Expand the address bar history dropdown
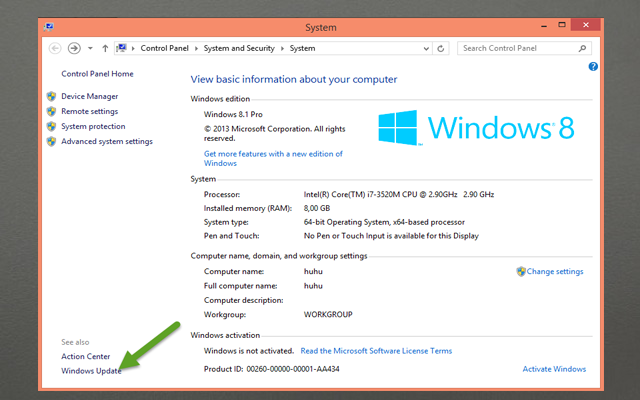The image size is (640, 400). point(427,48)
